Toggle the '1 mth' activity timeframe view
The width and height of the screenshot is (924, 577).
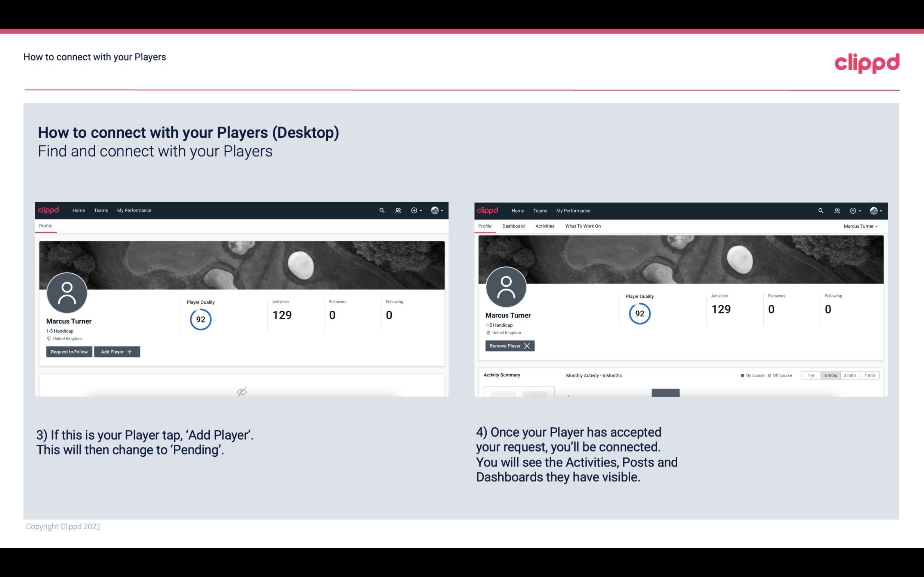[x=869, y=375]
